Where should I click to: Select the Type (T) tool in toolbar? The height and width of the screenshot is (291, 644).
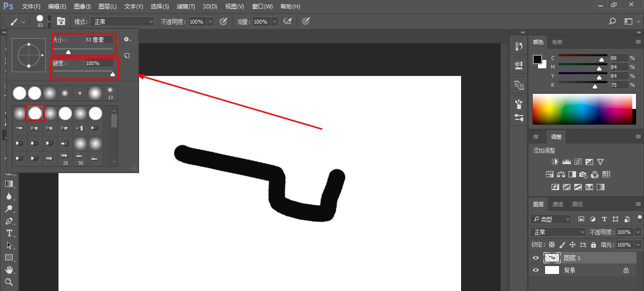pos(9,233)
